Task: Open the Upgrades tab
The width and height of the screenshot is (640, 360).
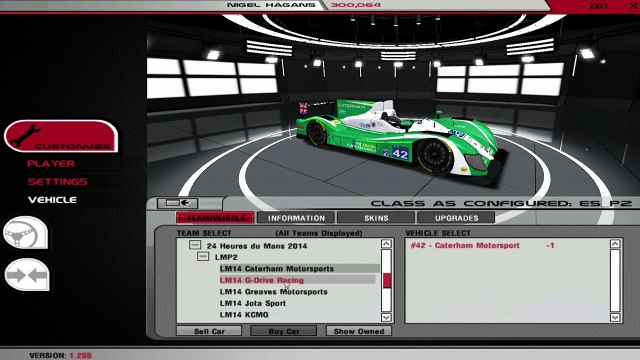Action: [x=456, y=218]
